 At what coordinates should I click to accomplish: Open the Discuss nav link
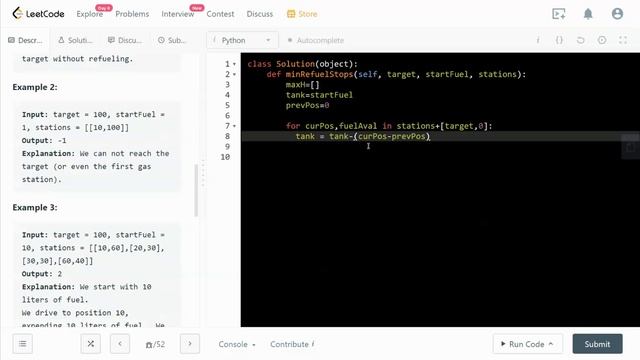[260, 14]
